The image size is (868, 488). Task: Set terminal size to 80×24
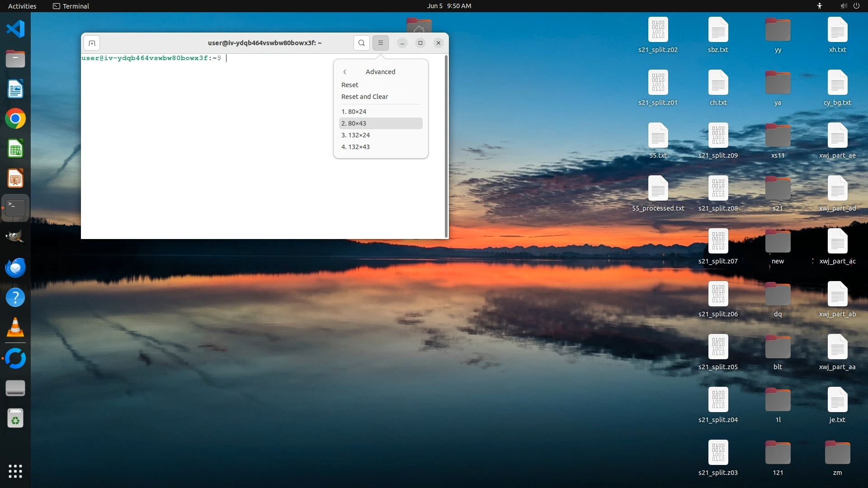354,112
